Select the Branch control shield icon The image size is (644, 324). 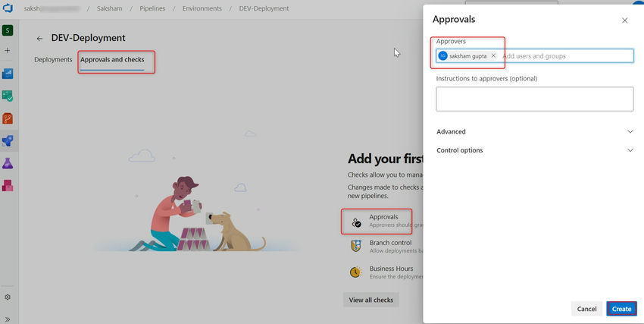click(356, 246)
